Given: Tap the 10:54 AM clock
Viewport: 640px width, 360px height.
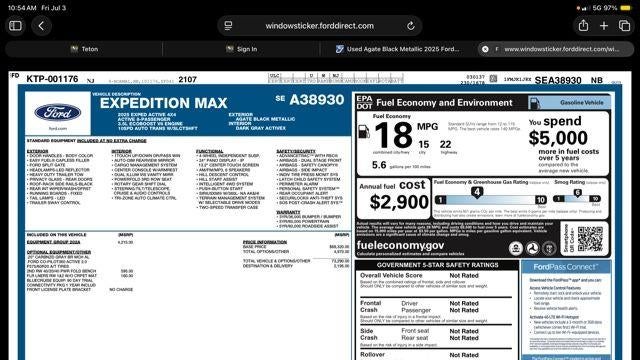Looking at the screenshot, I should tap(22, 8).
